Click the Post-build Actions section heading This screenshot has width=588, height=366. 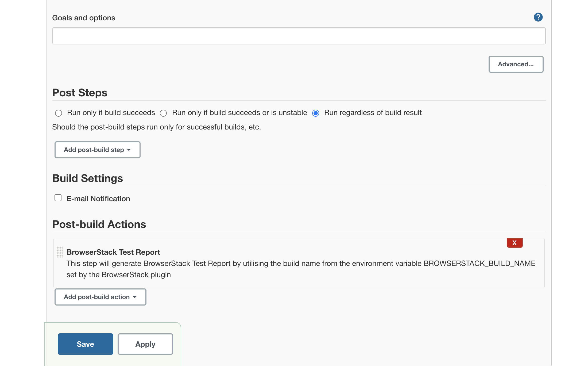click(x=99, y=224)
